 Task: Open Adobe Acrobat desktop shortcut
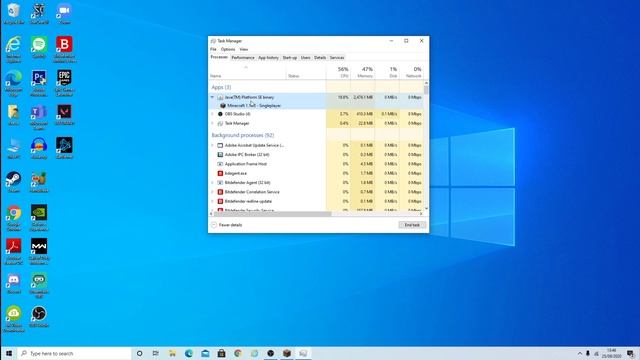[x=13, y=252]
